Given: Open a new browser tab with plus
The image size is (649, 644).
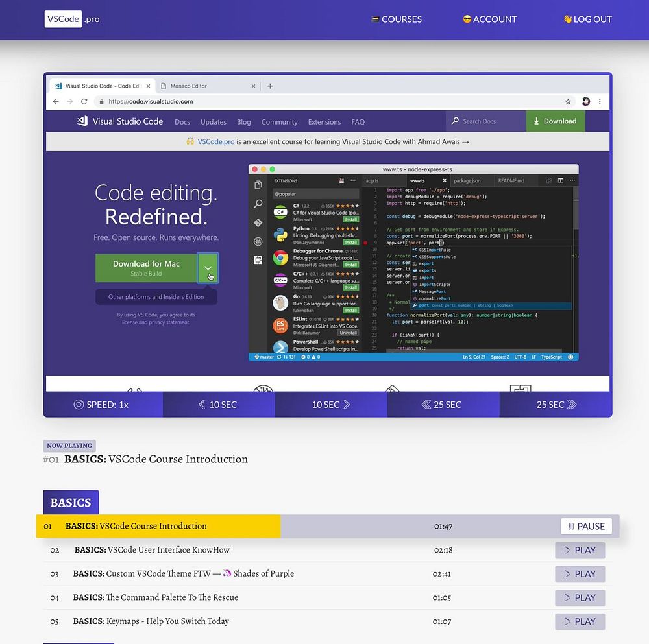Looking at the screenshot, I should click(270, 86).
